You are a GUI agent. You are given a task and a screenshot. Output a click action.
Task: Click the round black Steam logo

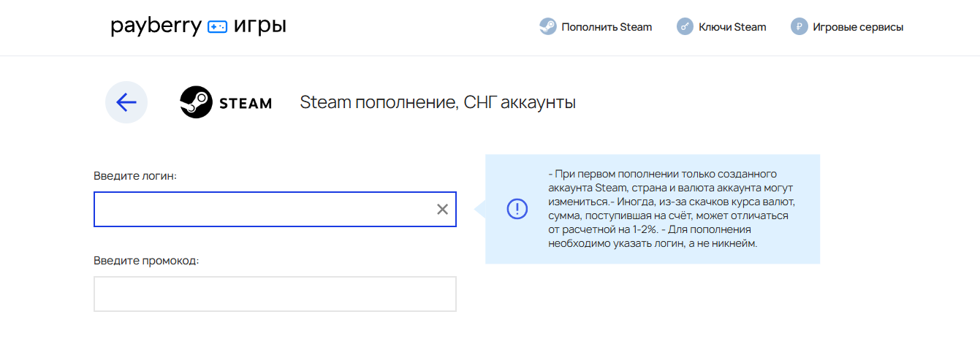pos(197,102)
